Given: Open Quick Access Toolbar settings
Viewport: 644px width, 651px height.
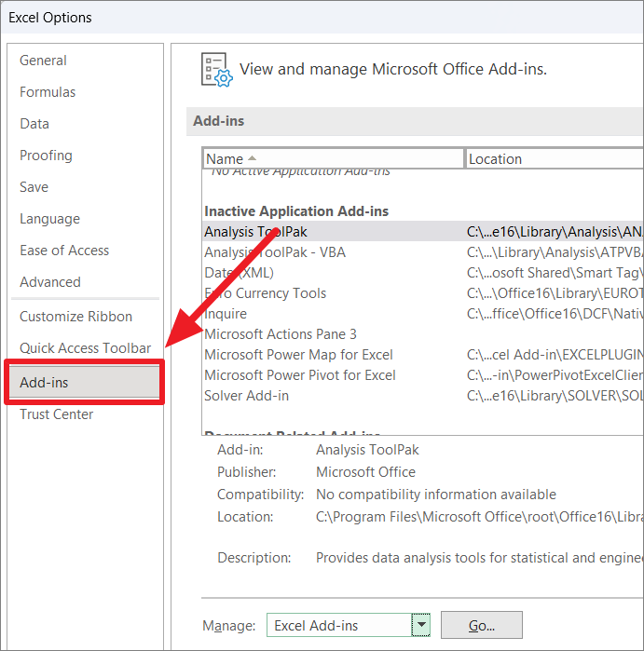Looking at the screenshot, I should (x=85, y=348).
